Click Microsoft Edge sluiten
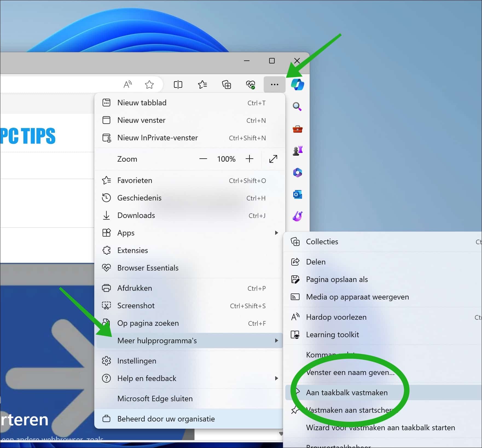The height and width of the screenshot is (448, 482). point(155,398)
